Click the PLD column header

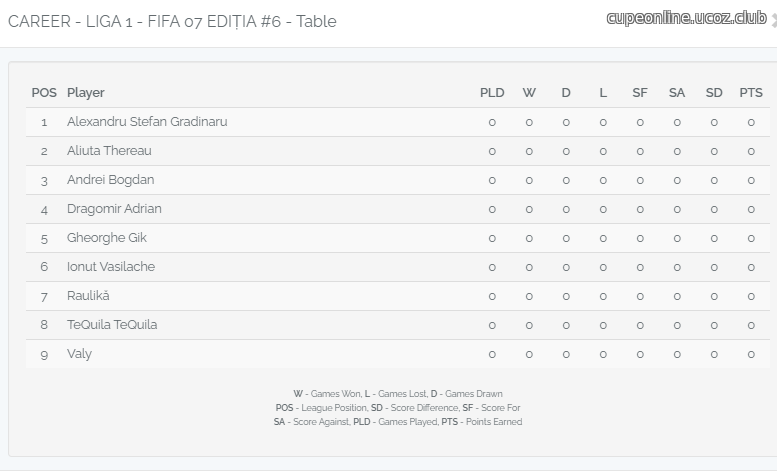coord(492,93)
